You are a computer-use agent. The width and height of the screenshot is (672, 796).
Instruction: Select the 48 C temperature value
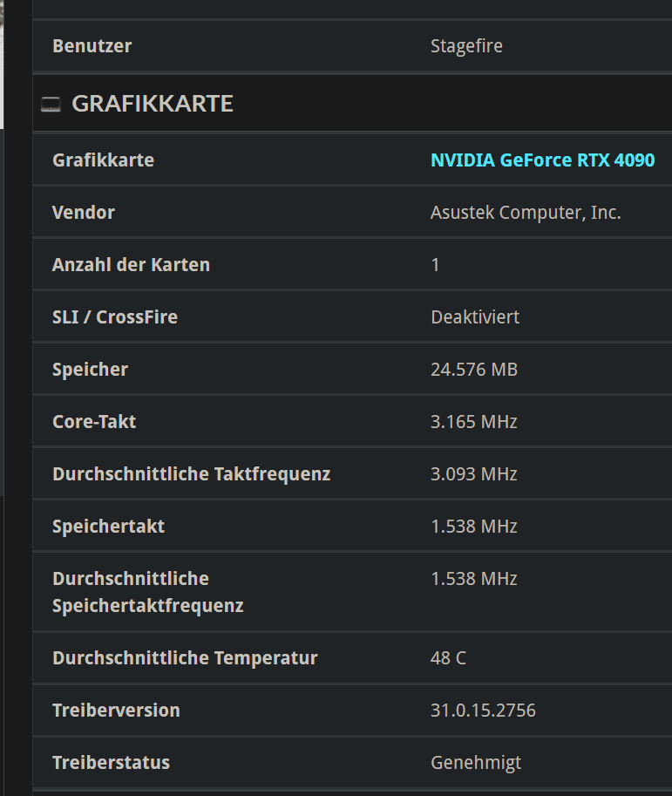tap(449, 658)
